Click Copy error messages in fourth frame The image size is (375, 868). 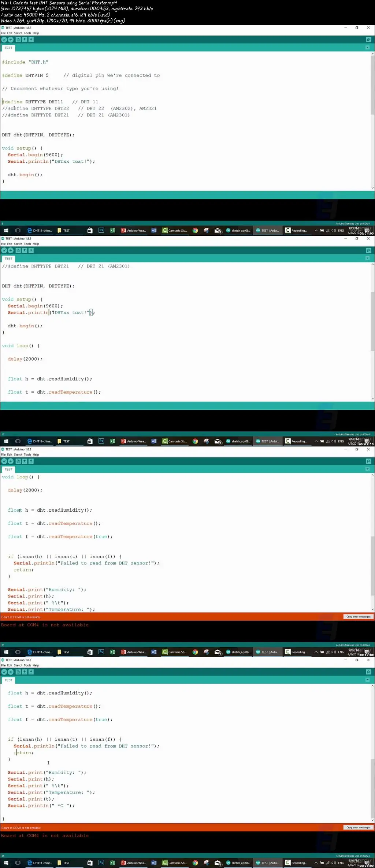358,828
